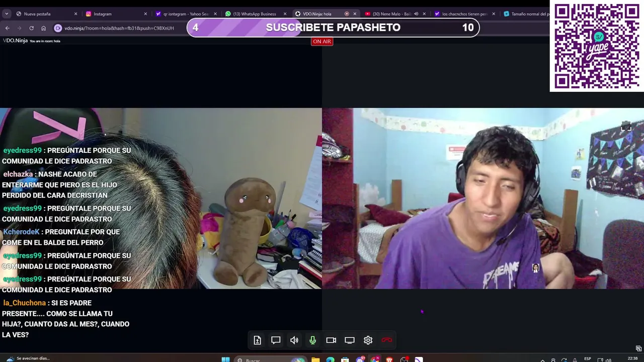Screen dimensions: 644x362
Task: Click the ON AIR indicator
Action: [321, 41]
